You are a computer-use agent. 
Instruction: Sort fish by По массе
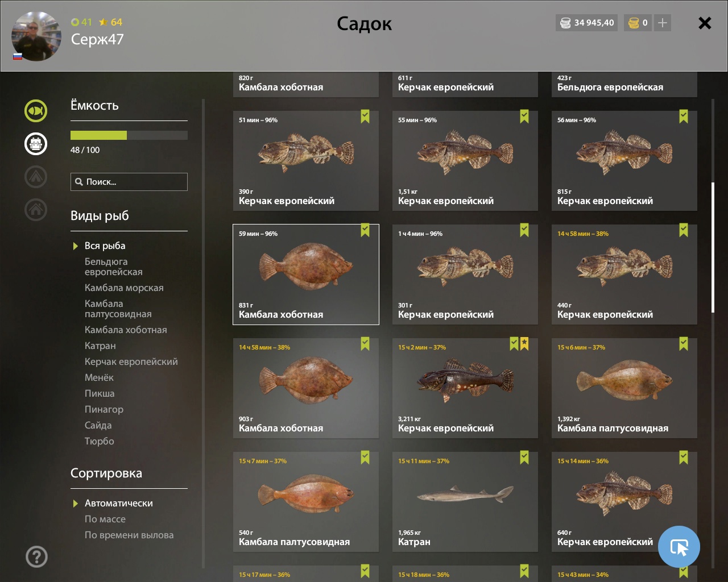pos(105,519)
